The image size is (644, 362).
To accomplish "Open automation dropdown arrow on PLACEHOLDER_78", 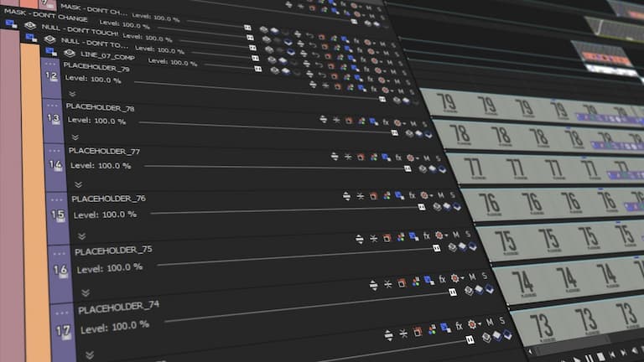I will (x=404, y=123).
